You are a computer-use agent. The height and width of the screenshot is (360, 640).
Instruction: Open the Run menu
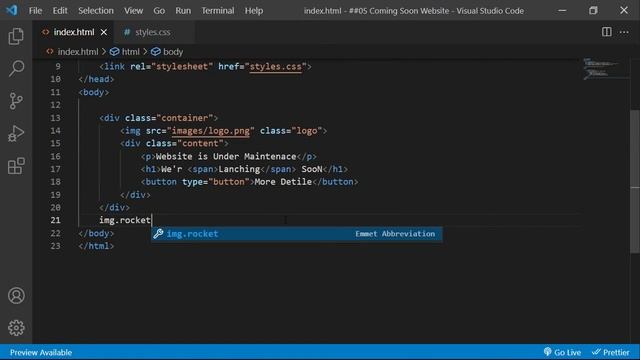(183, 11)
